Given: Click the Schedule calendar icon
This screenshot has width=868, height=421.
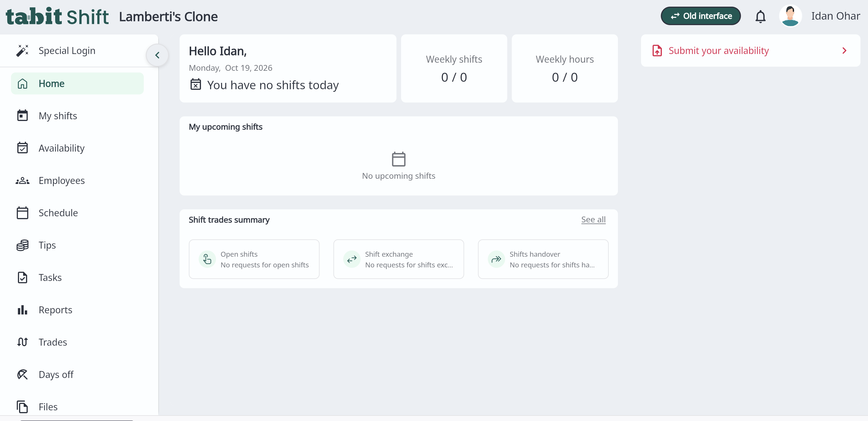Looking at the screenshot, I should pos(22,213).
